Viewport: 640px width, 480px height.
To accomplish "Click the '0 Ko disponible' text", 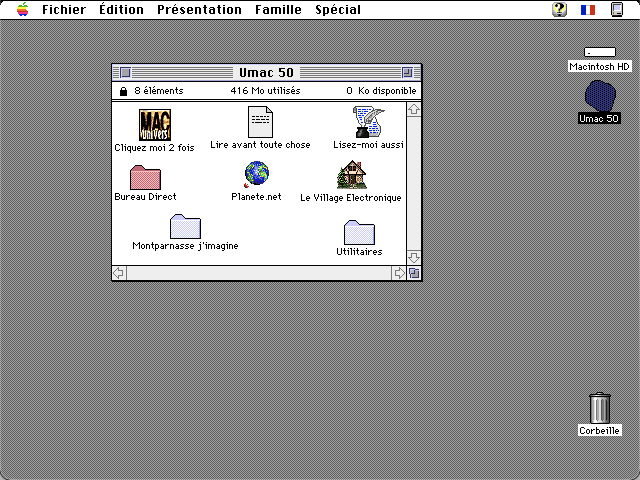I will point(381,91).
